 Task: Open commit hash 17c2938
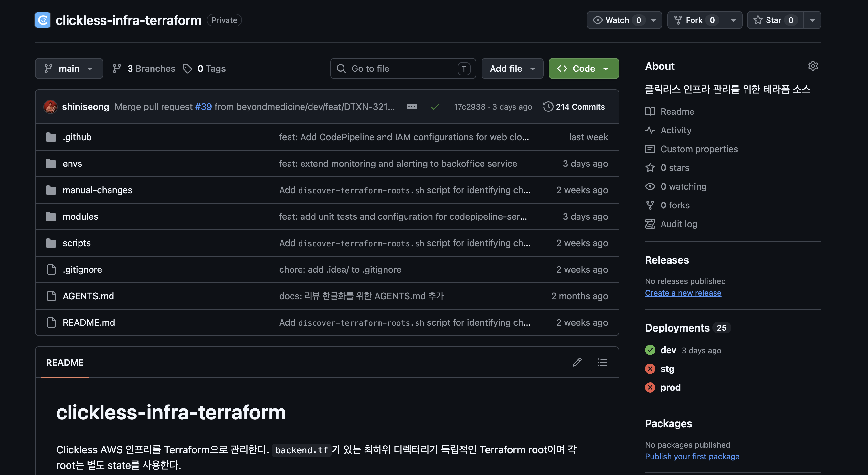pos(470,107)
